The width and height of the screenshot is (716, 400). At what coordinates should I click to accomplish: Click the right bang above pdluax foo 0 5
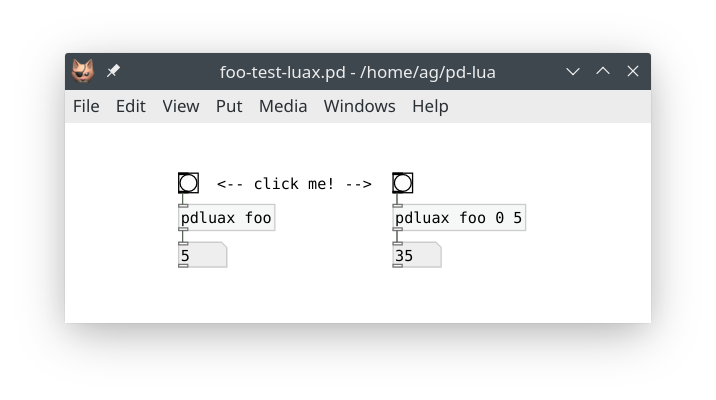tap(402, 183)
